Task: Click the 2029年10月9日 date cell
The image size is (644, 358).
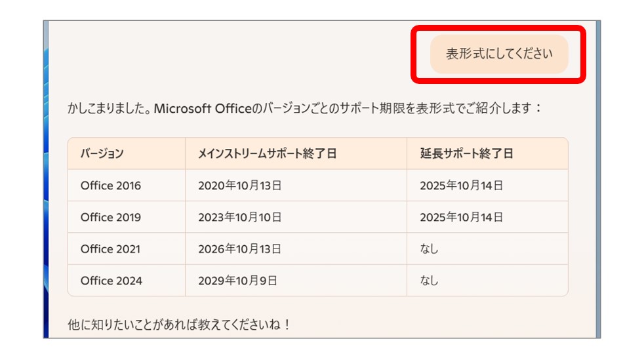Action: (296, 281)
